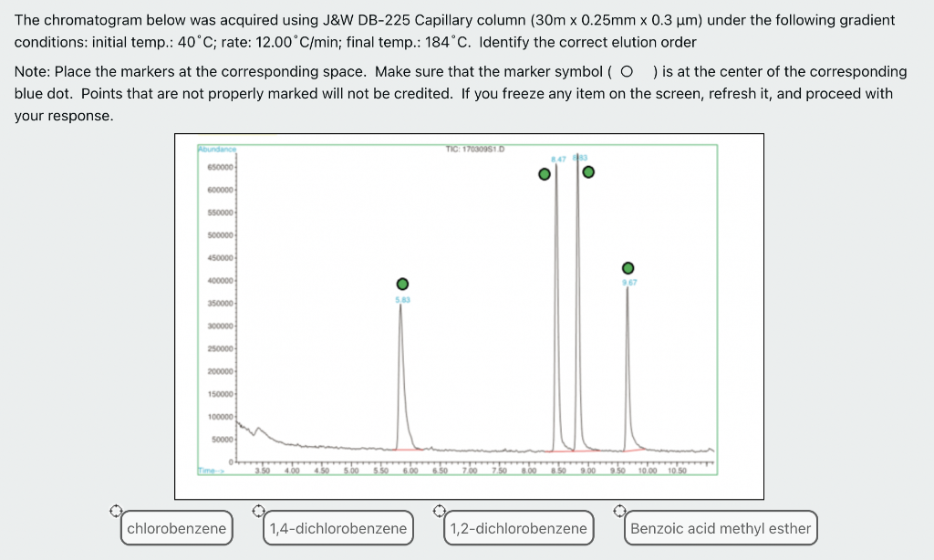Click the chlorobenzene answer chip
The height and width of the screenshot is (560, 934).
click(x=176, y=527)
